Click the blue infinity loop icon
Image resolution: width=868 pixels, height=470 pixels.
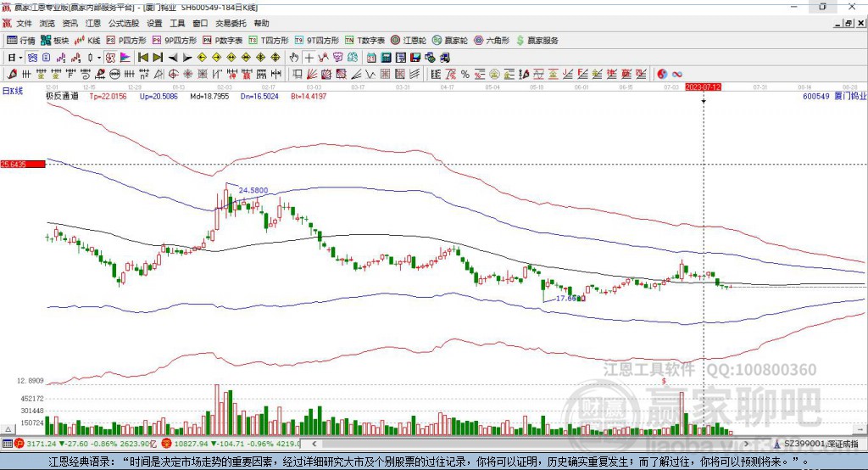click(677, 75)
